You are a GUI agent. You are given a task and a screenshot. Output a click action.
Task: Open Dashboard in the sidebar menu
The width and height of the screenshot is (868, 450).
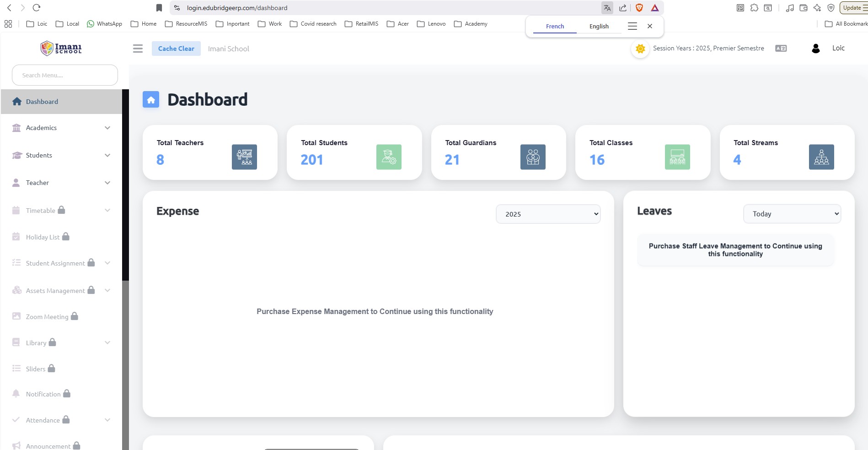pos(42,102)
